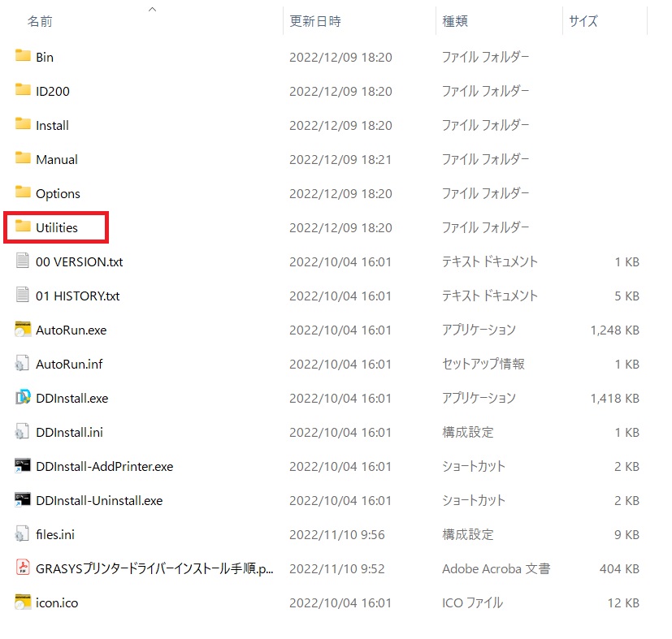
Task: Click the ICO ファイル type cell
Action: pyautogui.click(x=473, y=603)
